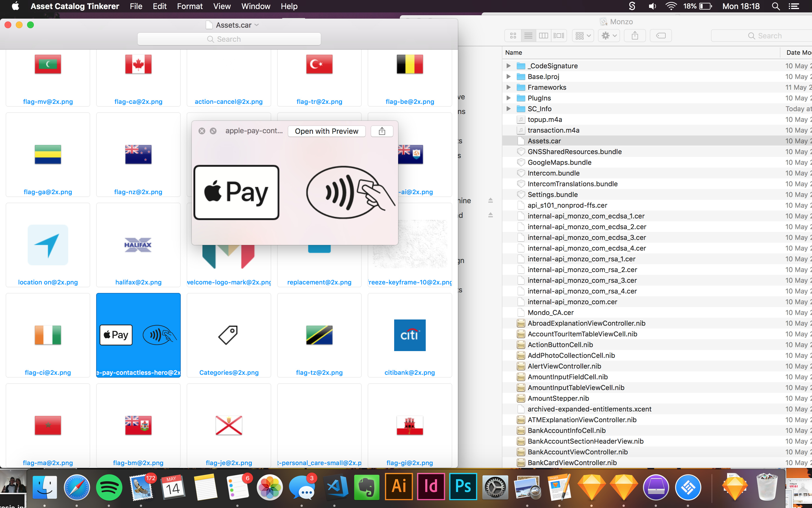This screenshot has height=508, width=812.
Task: Select flag-be@2x.png asset
Action: coord(410,78)
